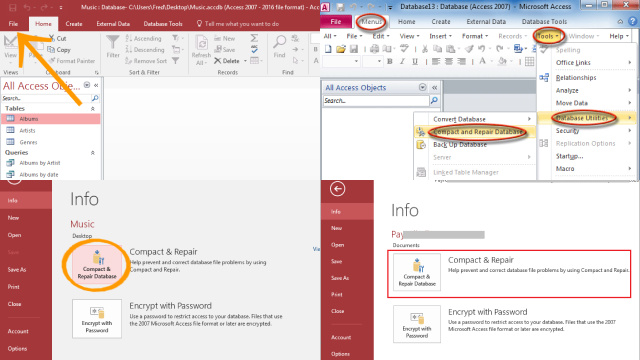Switch to the circled Menus tab
This screenshot has width=640, height=360.
[371, 22]
